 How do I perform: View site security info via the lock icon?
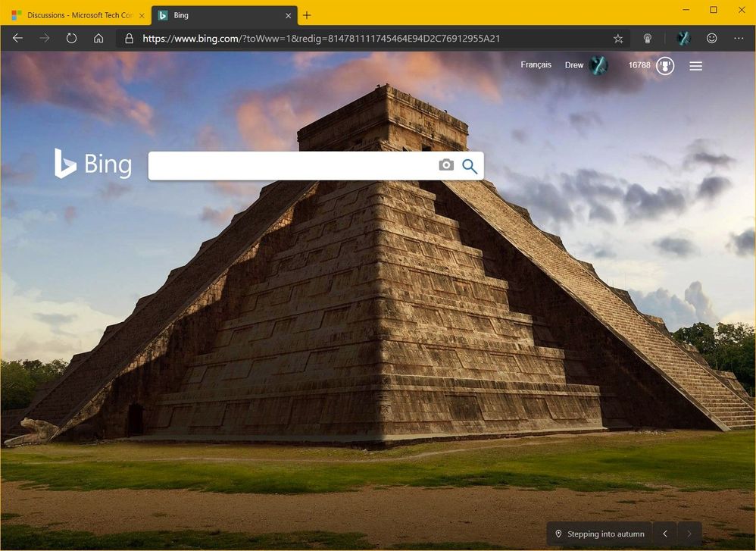coord(130,39)
